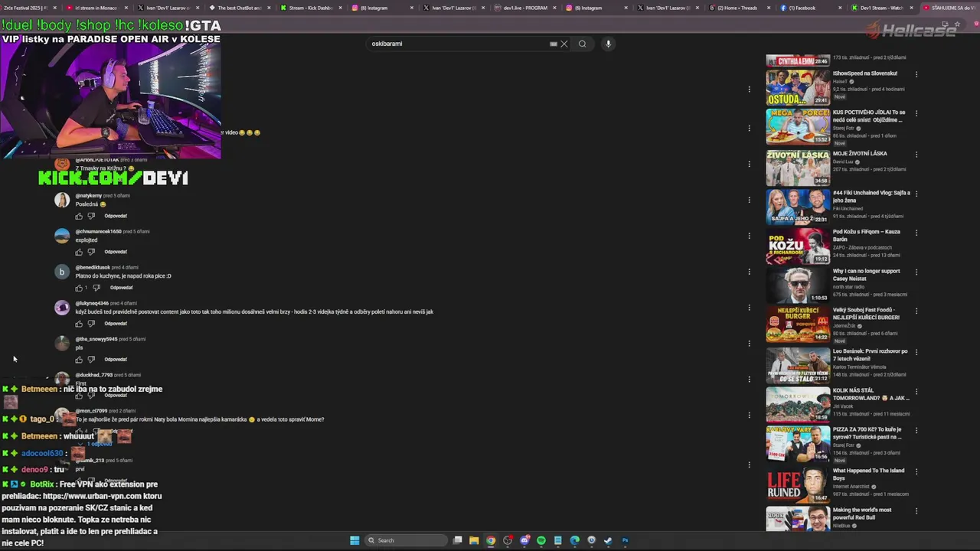
Task: Dislike the comment by @the_snowyy5945
Action: pos(91,360)
